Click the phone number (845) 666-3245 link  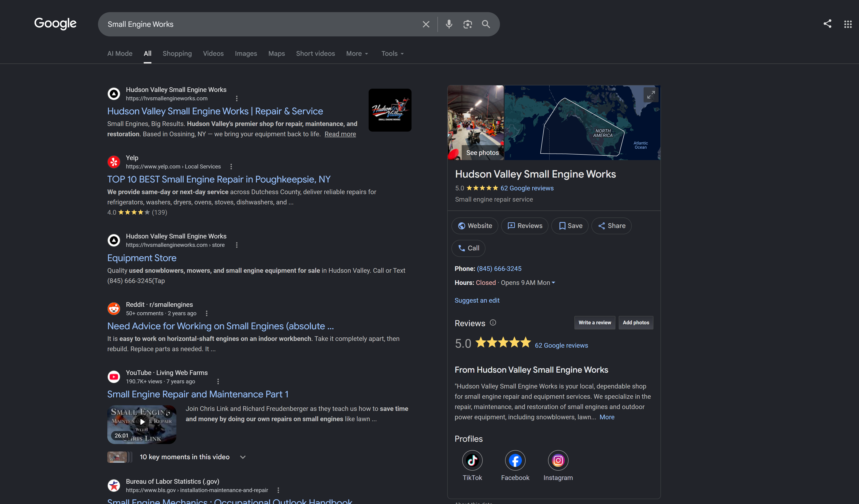coord(499,269)
